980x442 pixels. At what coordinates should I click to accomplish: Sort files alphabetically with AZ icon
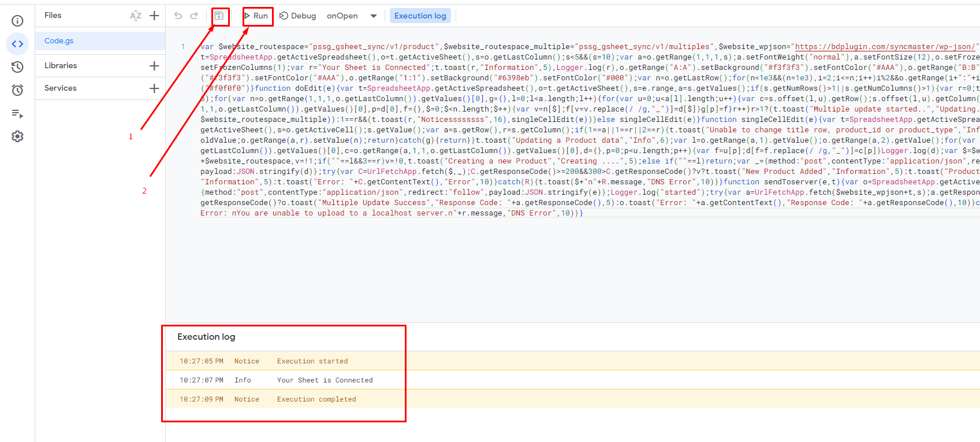(x=136, y=16)
